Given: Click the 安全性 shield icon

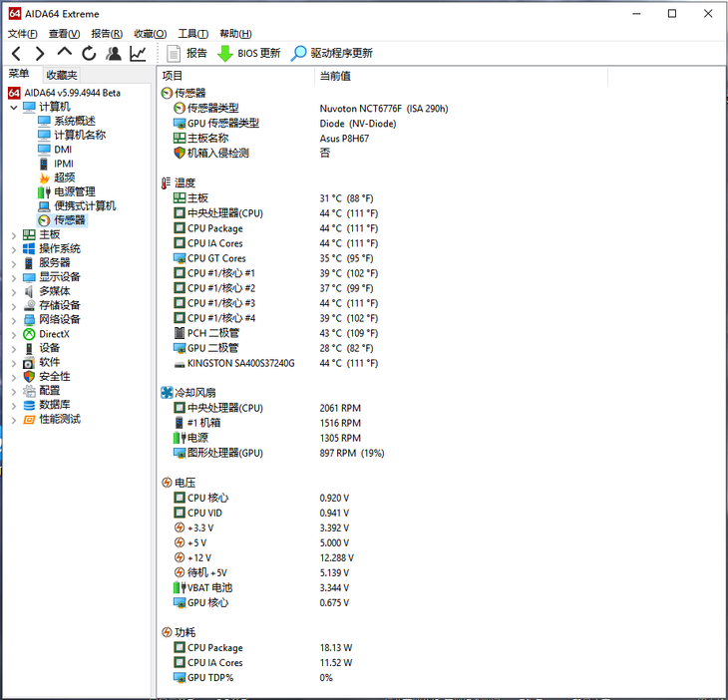Looking at the screenshot, I should pos(29,377).
